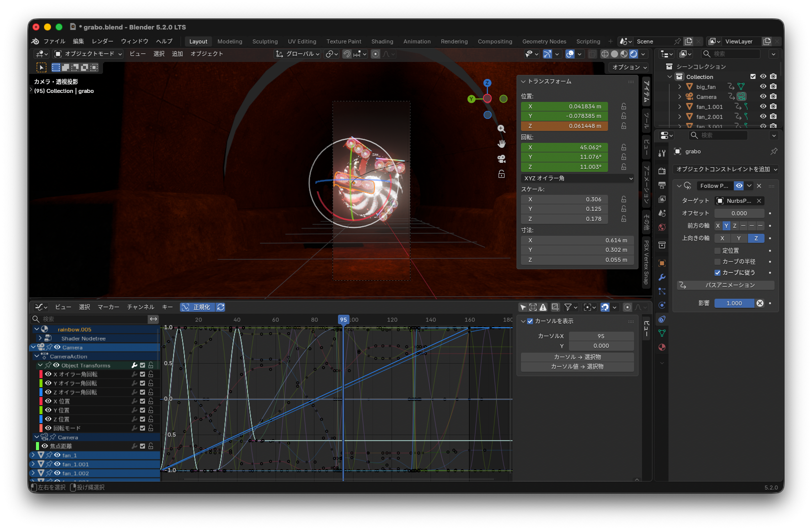Collapse the トランスフォーム panel

pos(523,81)
